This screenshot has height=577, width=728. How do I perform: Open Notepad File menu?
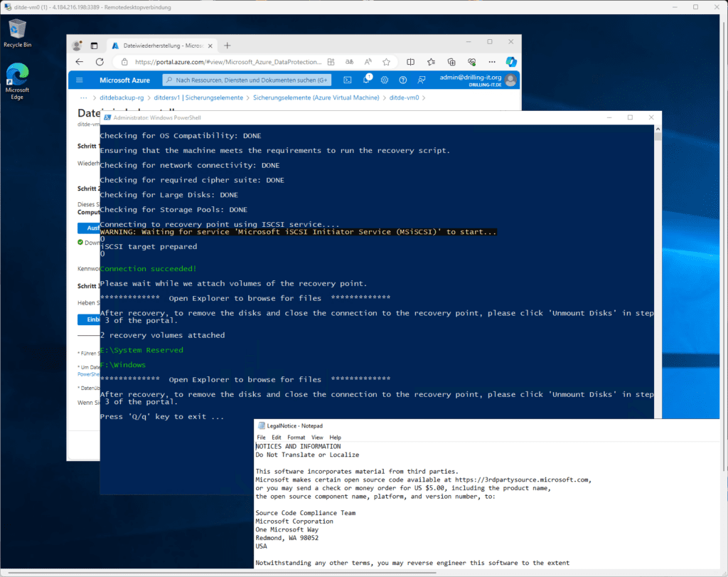coord(262,437)
